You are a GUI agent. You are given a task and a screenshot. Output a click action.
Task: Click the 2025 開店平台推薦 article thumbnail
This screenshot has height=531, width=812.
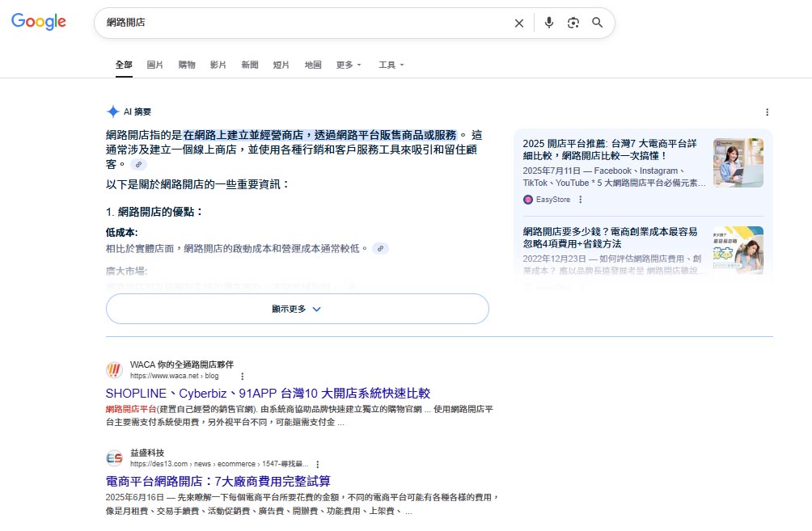coord(738,160)
